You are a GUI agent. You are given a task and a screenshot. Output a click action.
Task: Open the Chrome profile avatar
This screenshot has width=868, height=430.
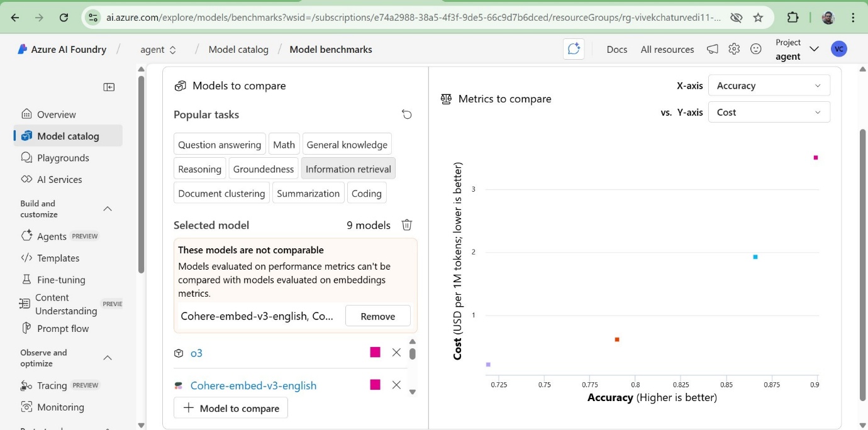pos(828,18)
